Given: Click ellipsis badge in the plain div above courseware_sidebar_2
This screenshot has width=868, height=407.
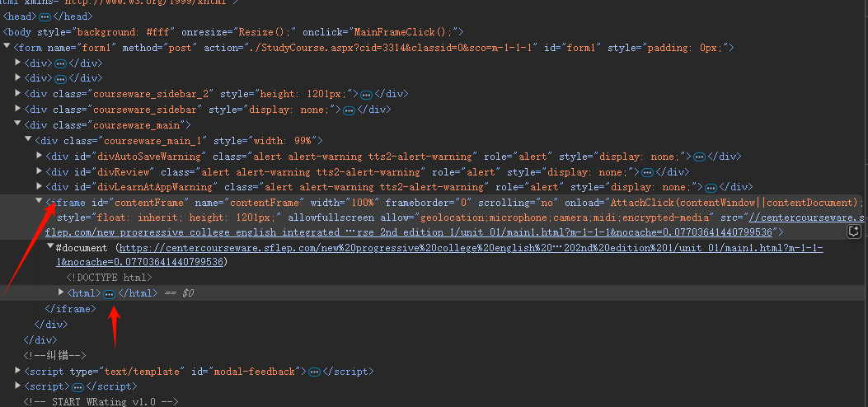Looking at the screenshot, I should pyautogui.click(x=60, y=78).
